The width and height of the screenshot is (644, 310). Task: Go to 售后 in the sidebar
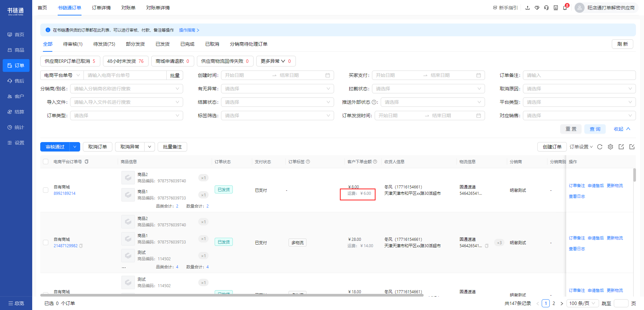pyautogui.click(x=16, y=81)
